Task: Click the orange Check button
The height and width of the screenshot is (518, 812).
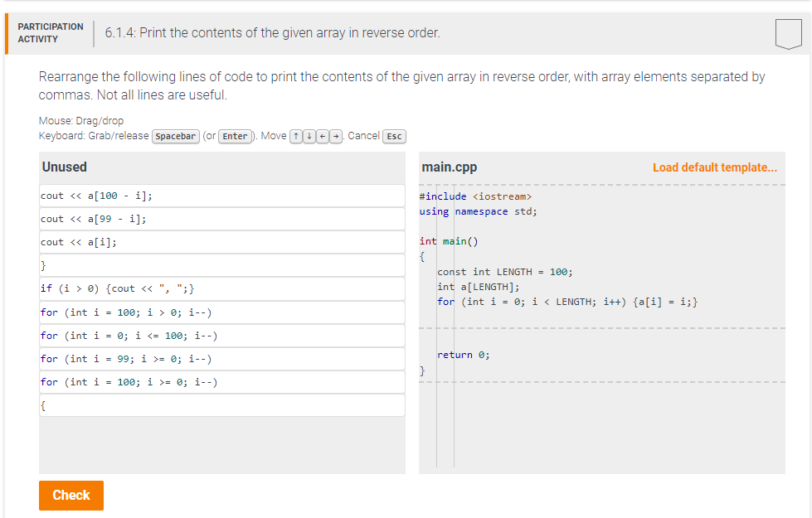Action: click(x=71, y=496)
